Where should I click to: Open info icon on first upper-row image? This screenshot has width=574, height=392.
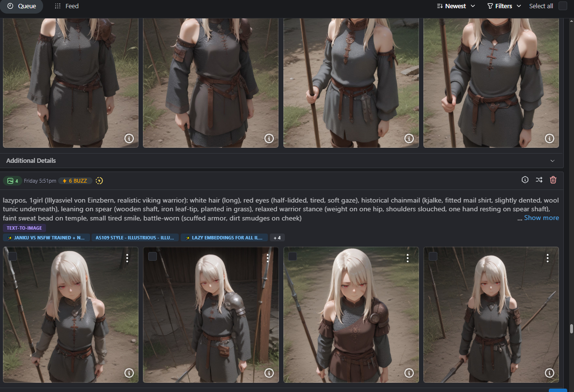(x=129, y=139)
